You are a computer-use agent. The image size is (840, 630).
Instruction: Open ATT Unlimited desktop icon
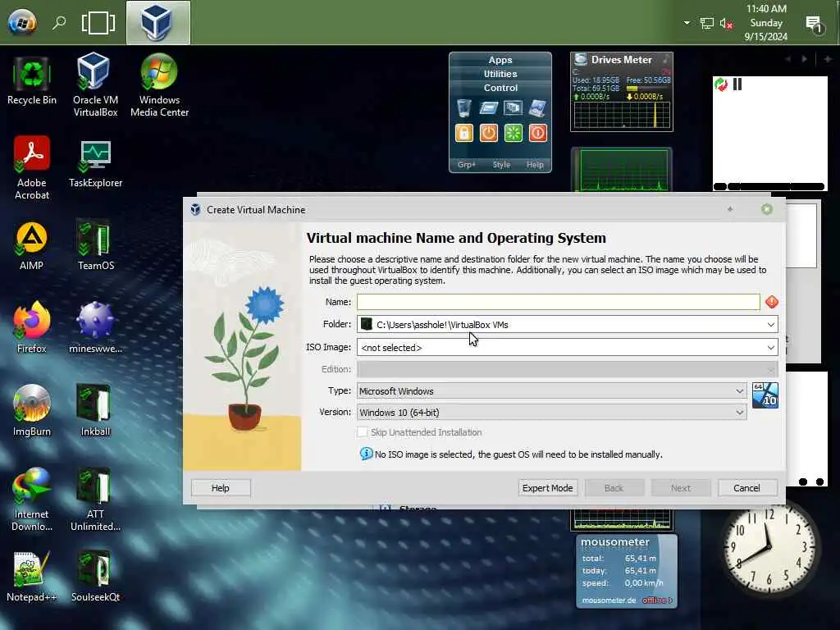[95, 500]
